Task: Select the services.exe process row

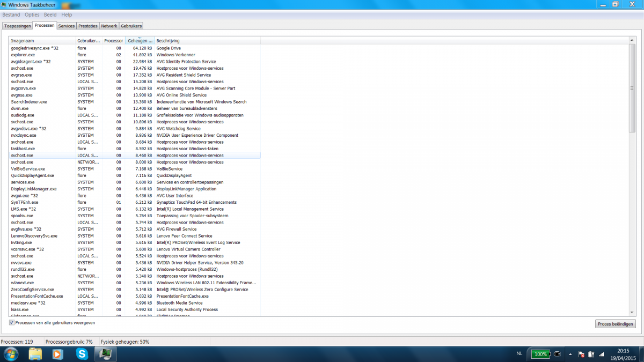Action: 135,182
